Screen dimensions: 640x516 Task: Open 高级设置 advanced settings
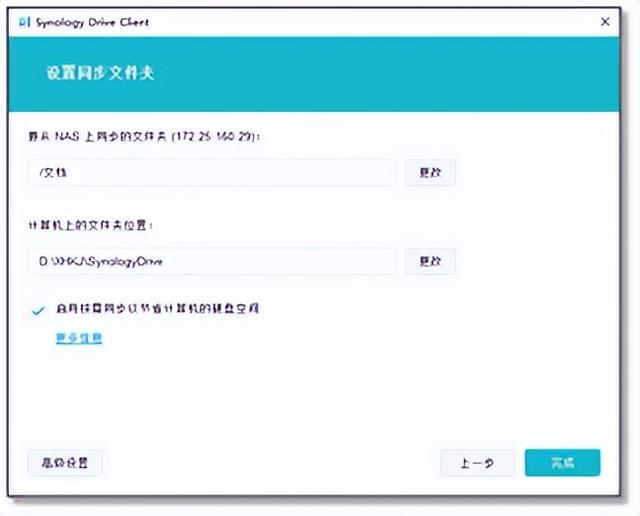coord(65,463)
